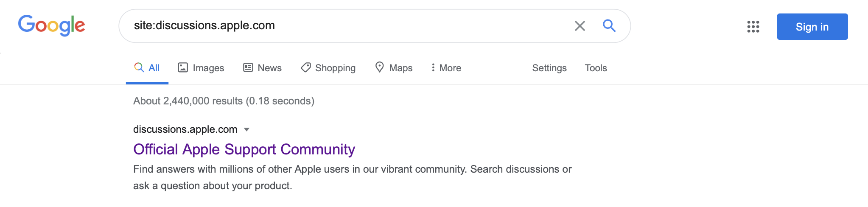
Task: Clear the search box with the X icon
Action: tap(580, 26)
